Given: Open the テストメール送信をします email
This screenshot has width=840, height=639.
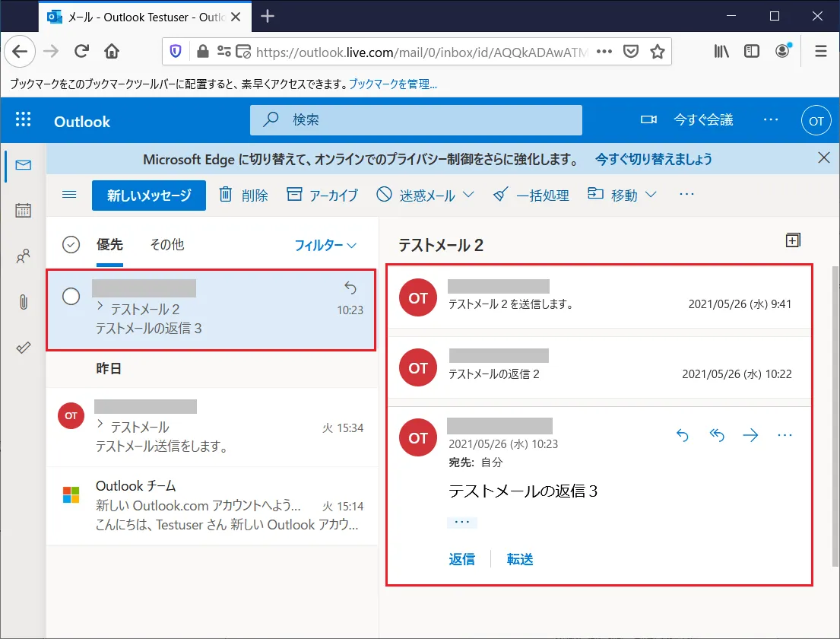Looking at the screenshot, I should (212, 428).
